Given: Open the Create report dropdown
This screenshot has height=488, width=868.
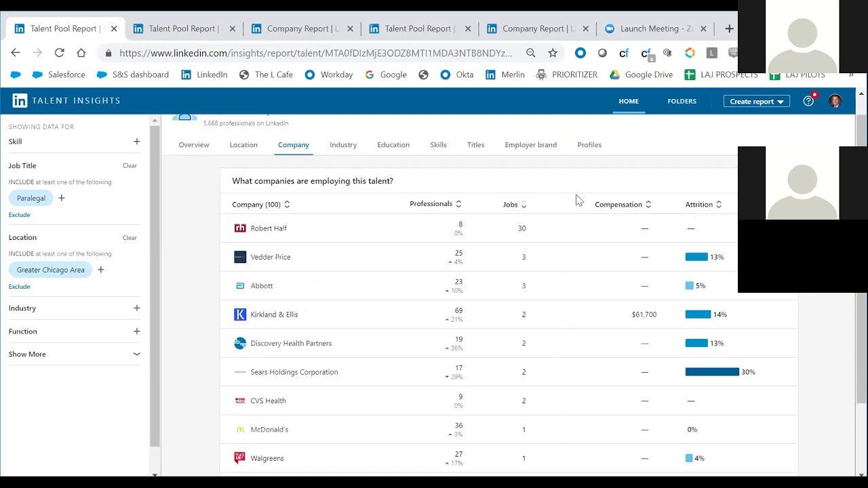Looking at the screenshot, I should 757,102.
